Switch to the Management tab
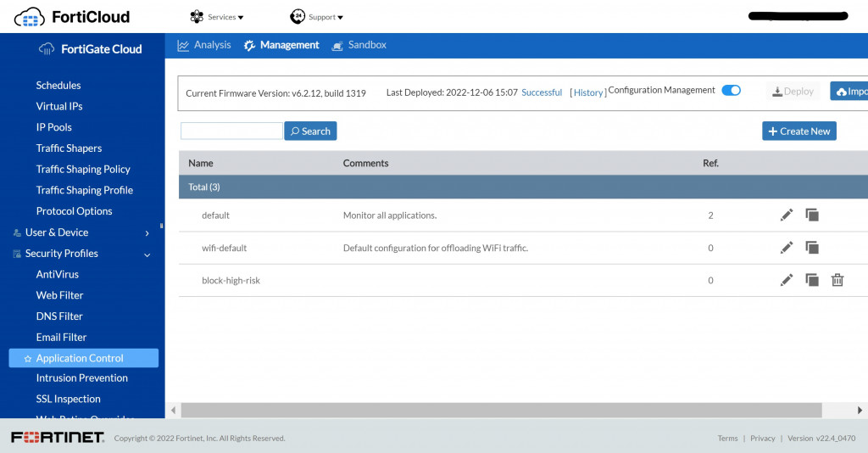Viewport: 868px width, 453px height. click(281, 45)
